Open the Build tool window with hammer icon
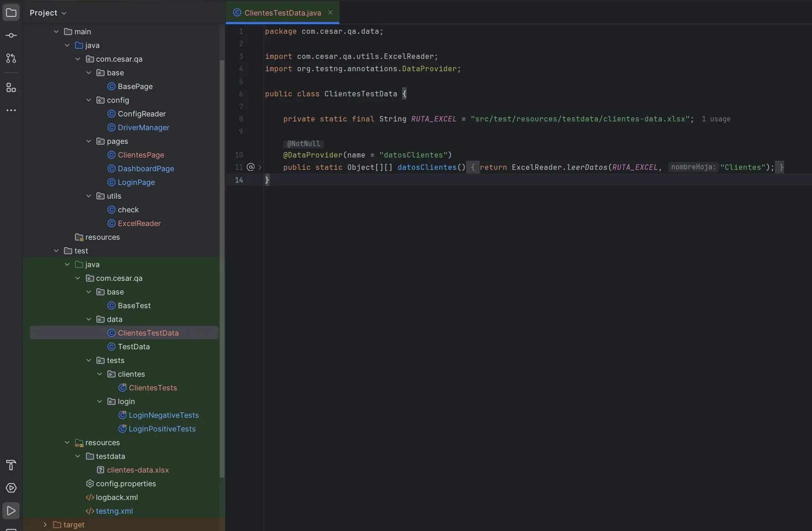The width and height of the screenshot is (812, 531). coord(11,465)
